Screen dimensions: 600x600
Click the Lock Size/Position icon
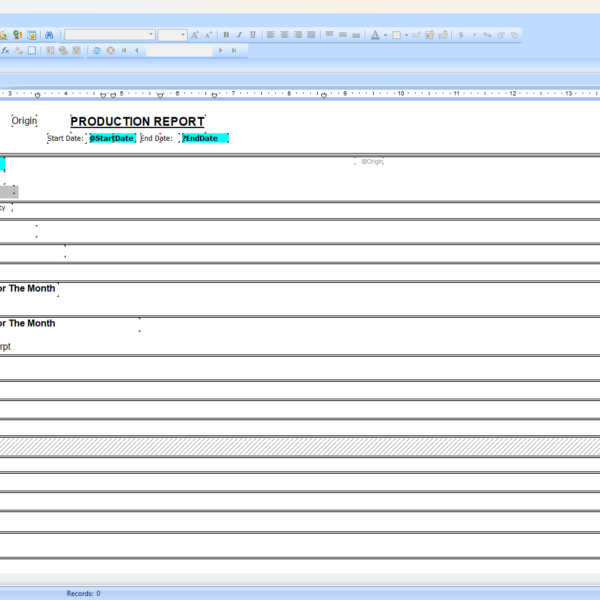point(443,35)
